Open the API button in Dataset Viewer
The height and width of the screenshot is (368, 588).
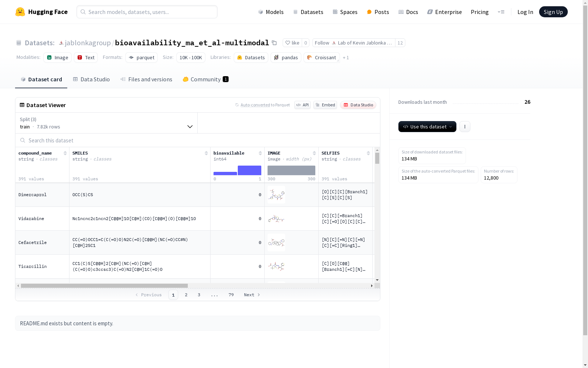[x=302, y=105]
